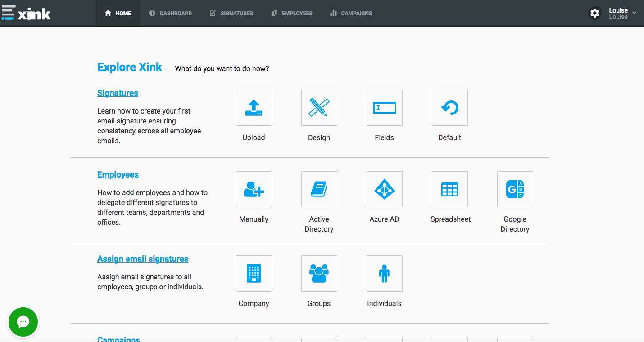Follow the Signatures heading link
The width and height of the screenshot is (644, 342).
pos(118,93)
